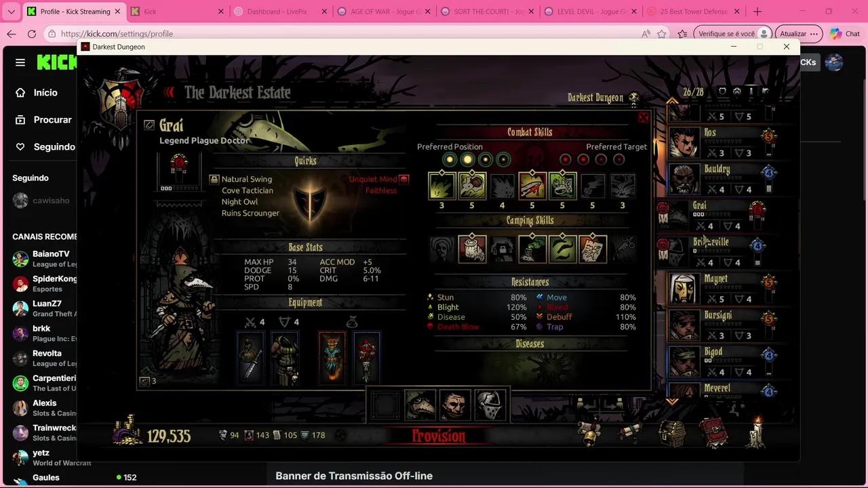Screen dimensions: 868x488
Task: Select the bandaged limb camping skill
Action: (x=472, y=249)
